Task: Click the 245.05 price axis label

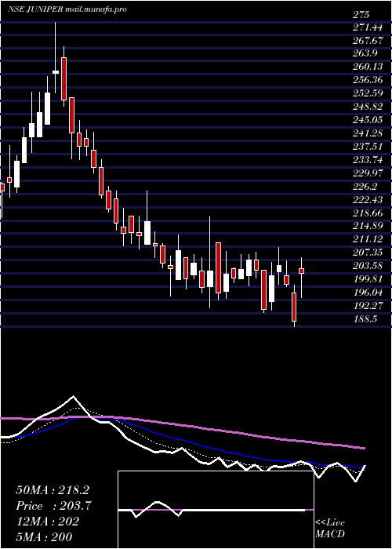Action: coord(367,121)
